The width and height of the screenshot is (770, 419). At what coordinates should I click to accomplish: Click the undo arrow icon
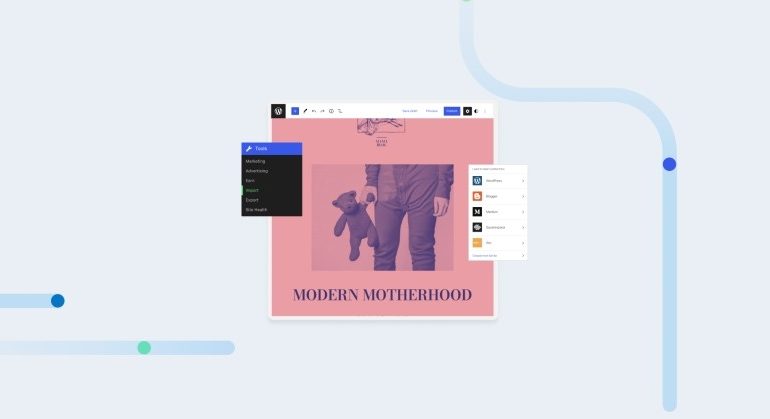pos(314,111)
